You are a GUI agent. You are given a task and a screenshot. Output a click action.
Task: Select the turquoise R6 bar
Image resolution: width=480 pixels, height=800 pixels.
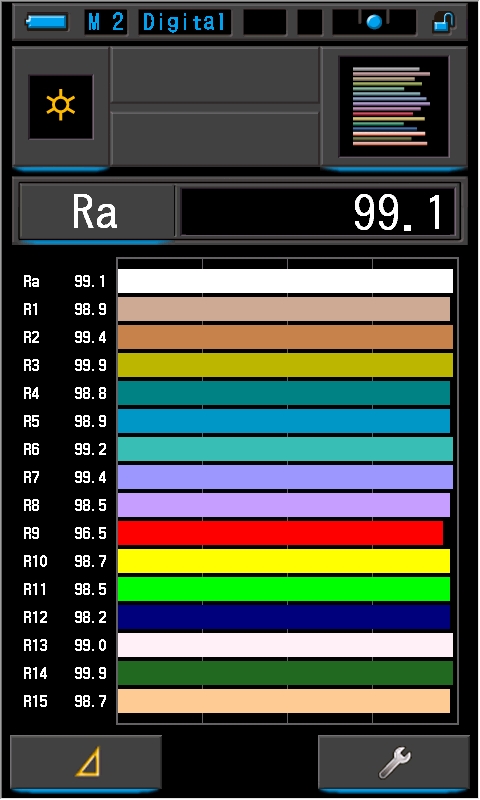285,449
